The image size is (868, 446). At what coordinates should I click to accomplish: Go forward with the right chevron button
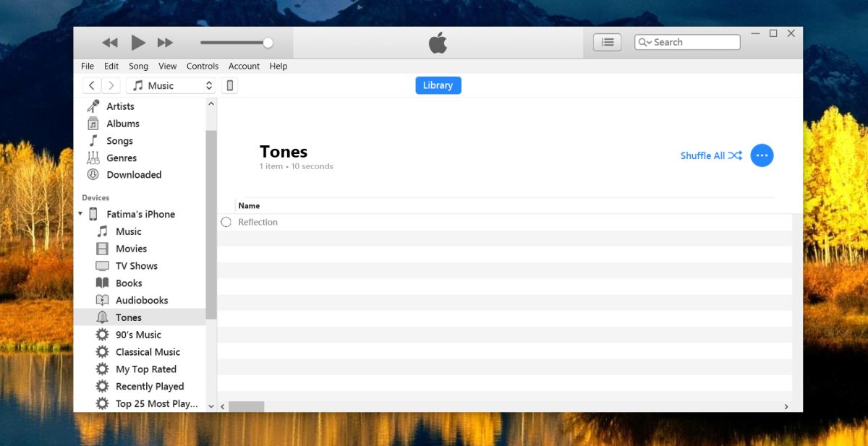pyautogui.click(x=111, y=85)
